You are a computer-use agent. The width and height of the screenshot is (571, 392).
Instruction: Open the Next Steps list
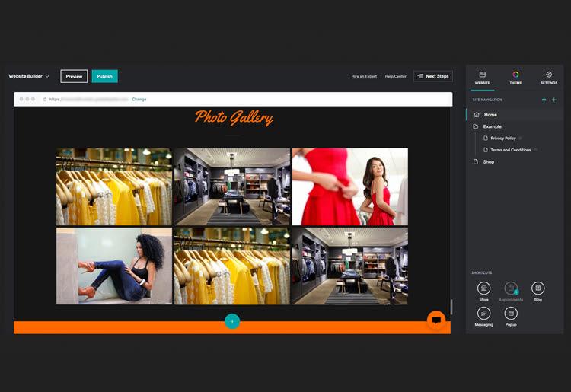click(432, 76)
